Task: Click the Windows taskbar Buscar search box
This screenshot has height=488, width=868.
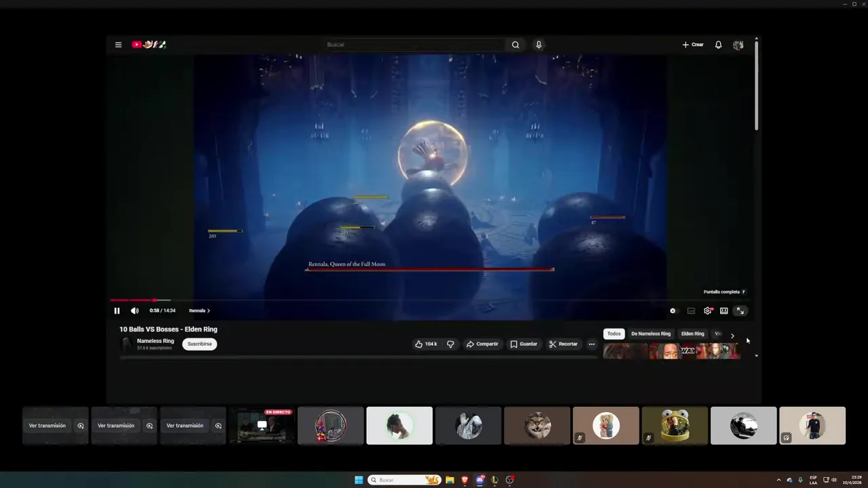Action: pyautogui.click(x=404, y=480)
